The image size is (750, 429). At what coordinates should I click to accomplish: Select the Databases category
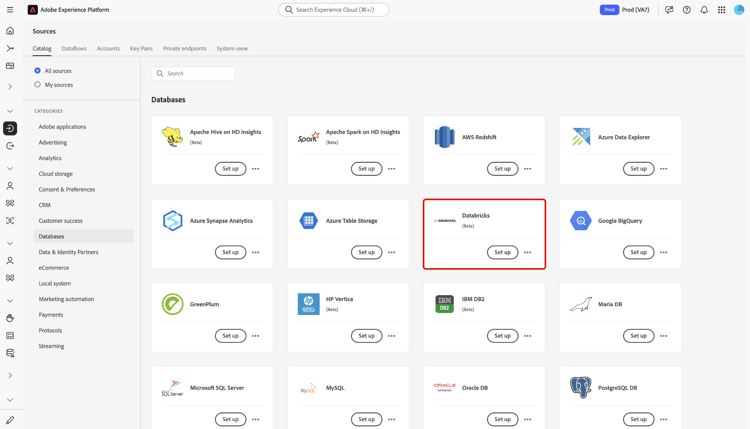pos(83,236)
